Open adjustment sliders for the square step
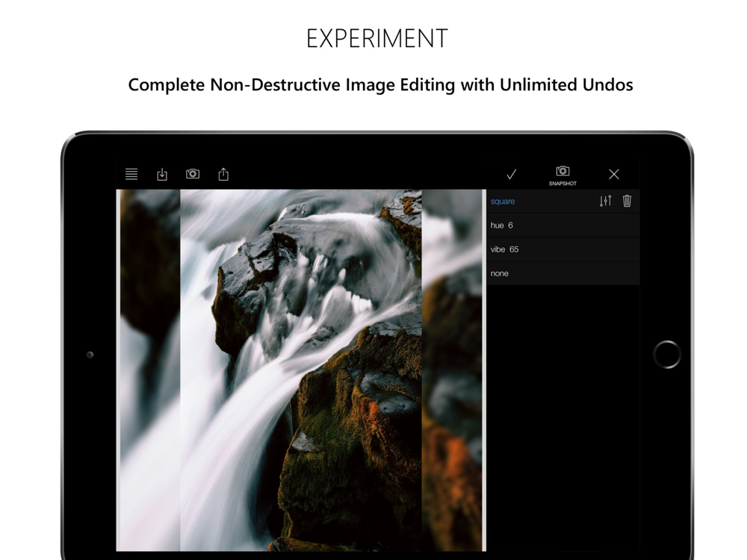This screenshot has height=560, width=747. (x=605, y=201)
